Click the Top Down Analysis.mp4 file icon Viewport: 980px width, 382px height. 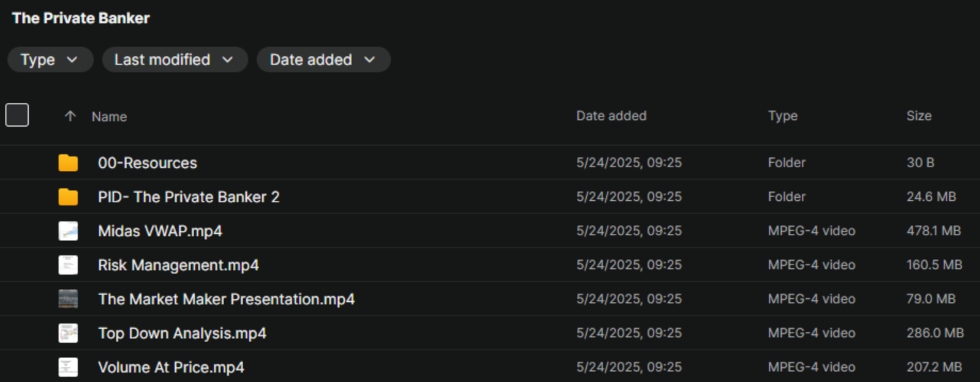pos(68,333)
